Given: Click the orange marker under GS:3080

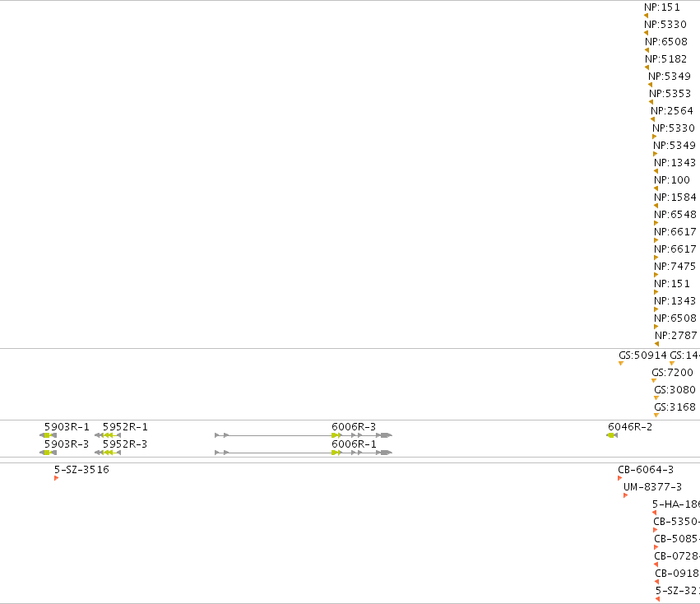Looking at the screenshot, I should (656, 398).
